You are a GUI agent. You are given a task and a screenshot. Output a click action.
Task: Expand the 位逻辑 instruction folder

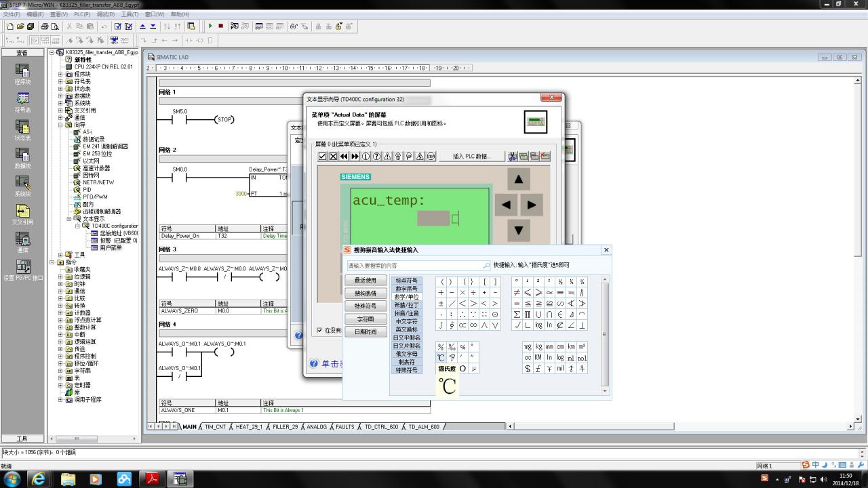pos(60,277)
